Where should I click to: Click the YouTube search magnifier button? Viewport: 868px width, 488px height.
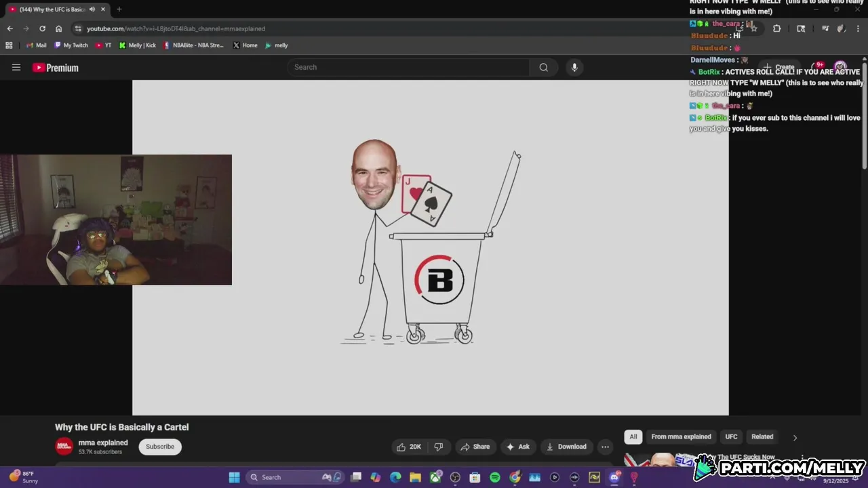544,67
